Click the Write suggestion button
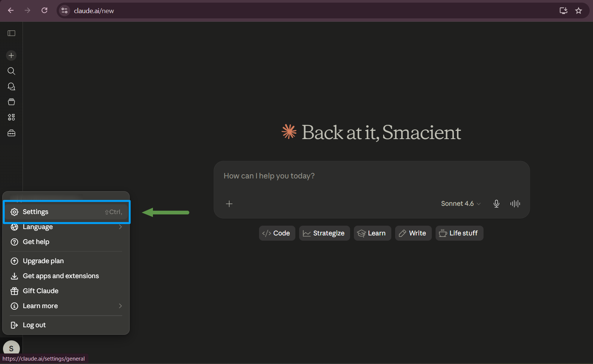The image size is (593, 364). [x=413, y=233]
